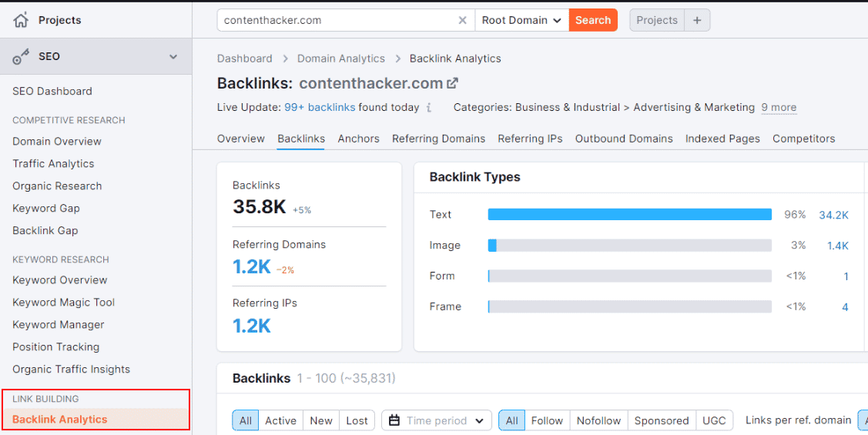Screen dimensions: 868x435
Task: Filter backlinks by Active
Action: 280,420
